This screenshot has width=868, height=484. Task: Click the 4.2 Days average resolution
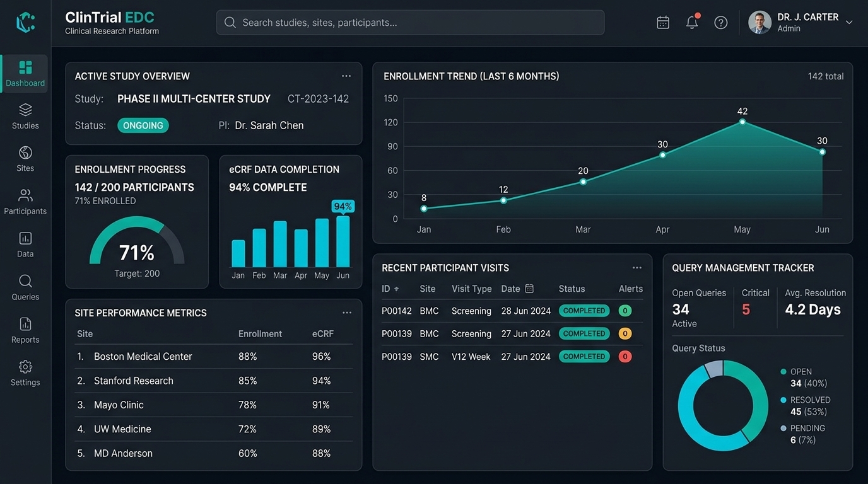pos(813,309)
